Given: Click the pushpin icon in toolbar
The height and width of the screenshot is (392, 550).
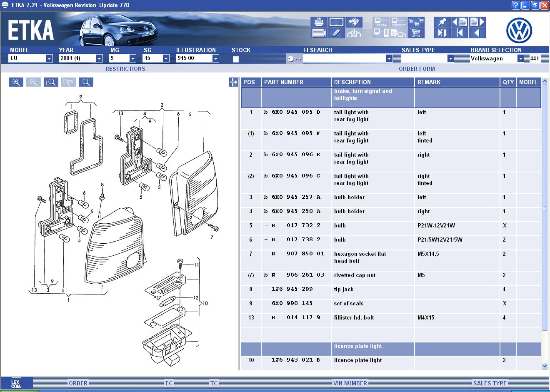Looking at the screenshot, I should click(x=442, y=22).
